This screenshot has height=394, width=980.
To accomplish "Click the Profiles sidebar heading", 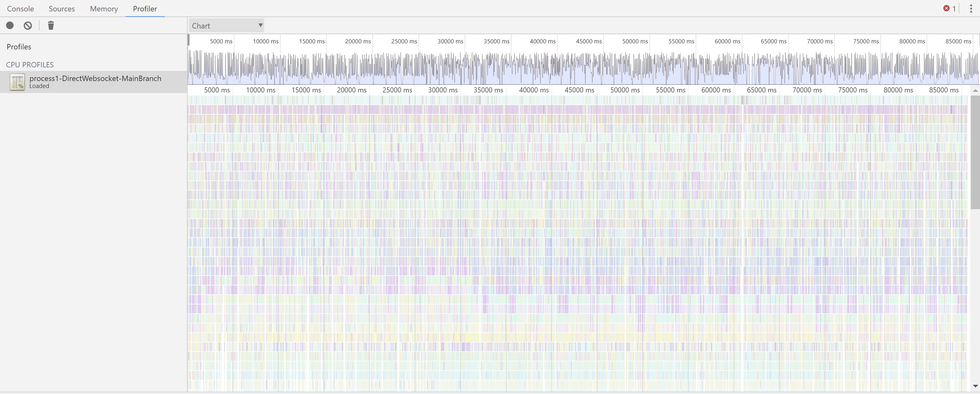I will [19, 47].
